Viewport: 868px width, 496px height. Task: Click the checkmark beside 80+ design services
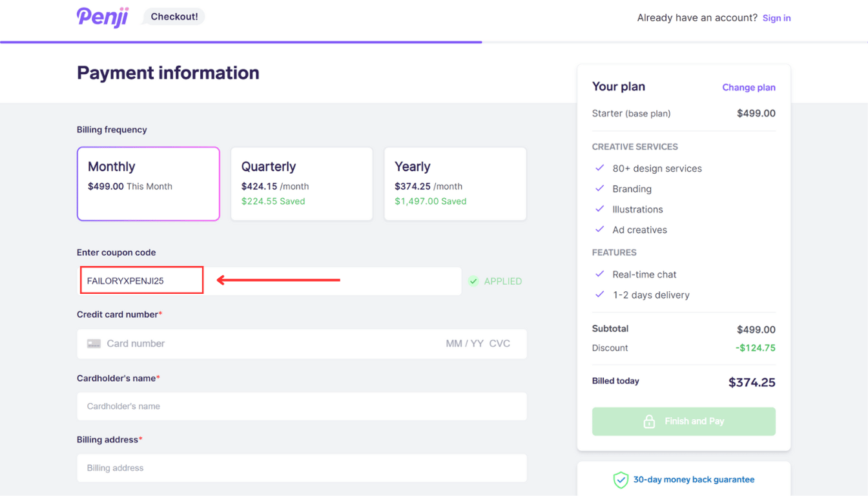600,168
